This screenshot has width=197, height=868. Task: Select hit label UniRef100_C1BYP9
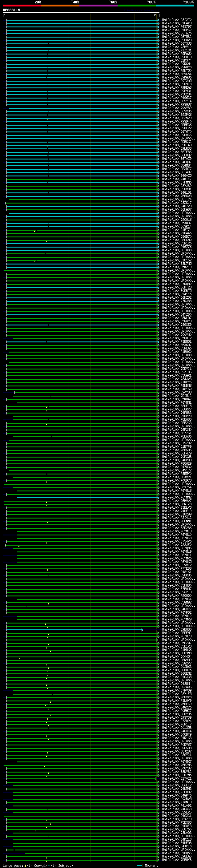pyautogui.click(x=177, y=447)
